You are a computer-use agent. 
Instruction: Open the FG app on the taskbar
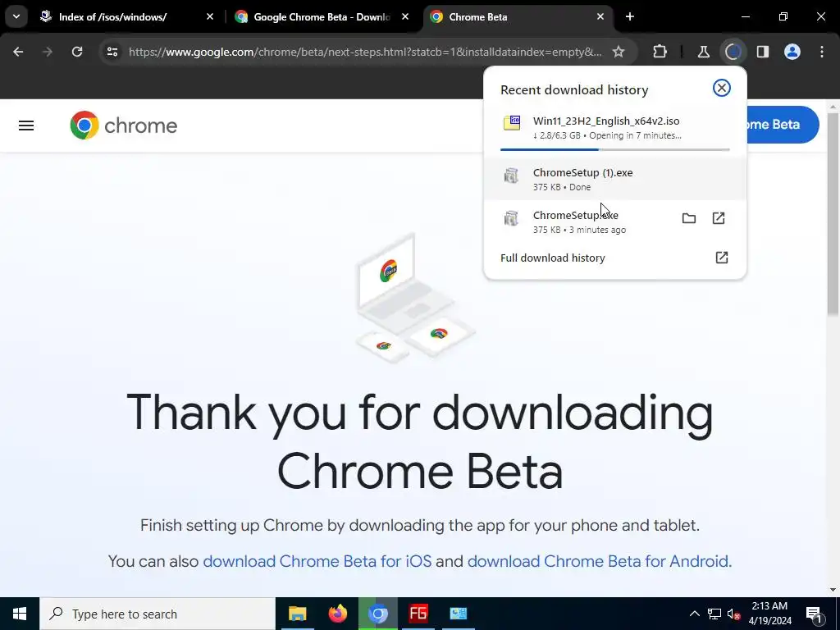click(x=418, y=614)
